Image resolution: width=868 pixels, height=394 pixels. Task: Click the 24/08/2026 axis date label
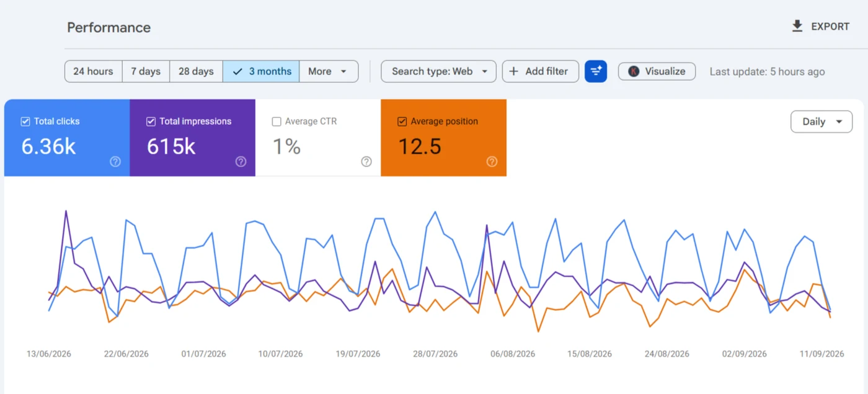(667, 354)
